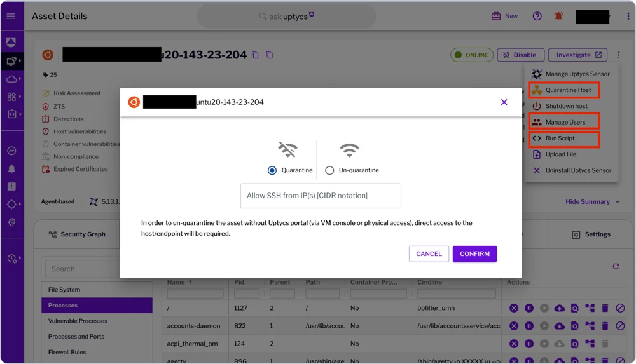Open the top-right vertical dots menu
The width and height of the screenshot is (636, 364).
tap(628, 17)
